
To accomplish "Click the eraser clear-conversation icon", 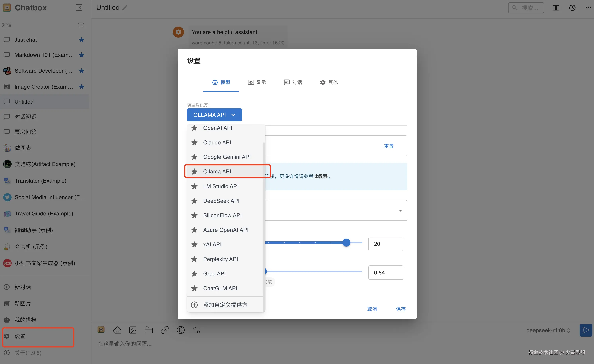I will click(x=117, y=330).
